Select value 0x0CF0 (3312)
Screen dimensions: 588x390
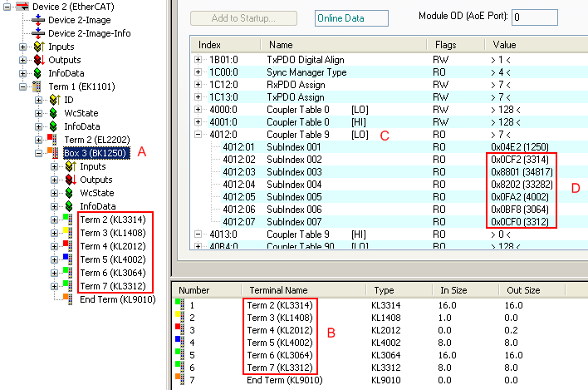tap(519, 222)
